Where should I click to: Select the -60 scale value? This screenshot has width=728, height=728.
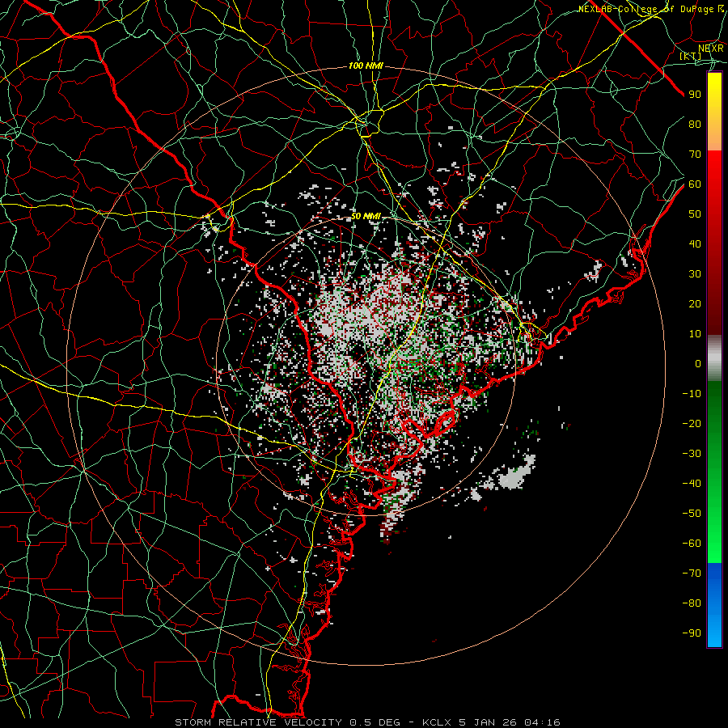pyautogui.click(x=692, y=544)
